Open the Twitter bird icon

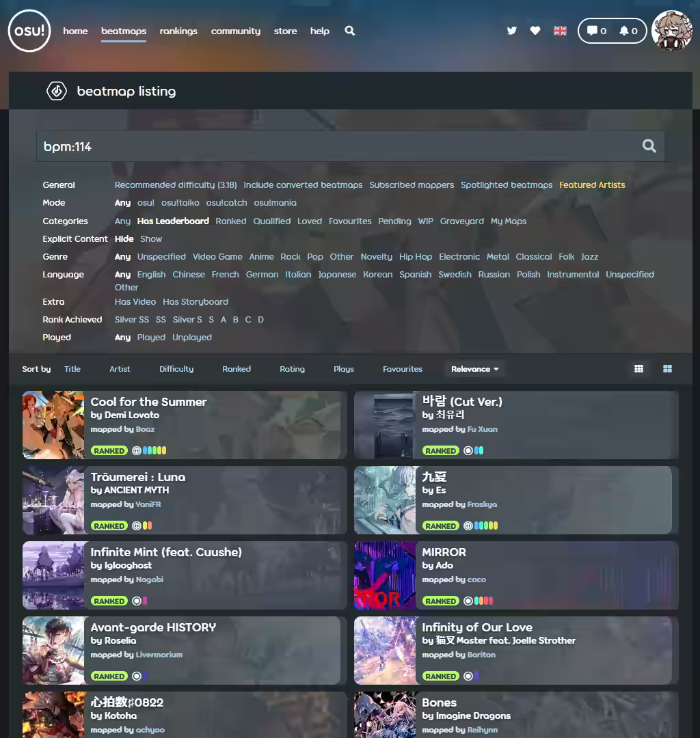(512, 31)
